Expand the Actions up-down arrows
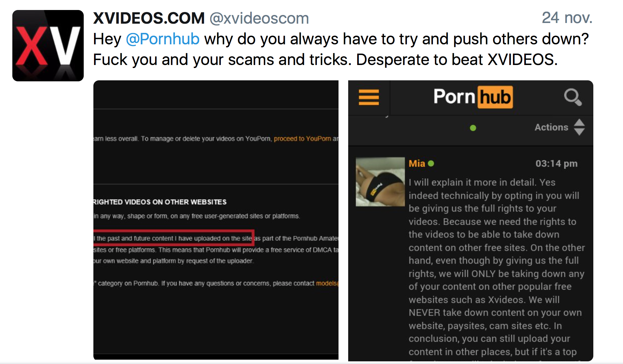The height and width of the screenshot is (364, 623). click(x=579, y=127)
